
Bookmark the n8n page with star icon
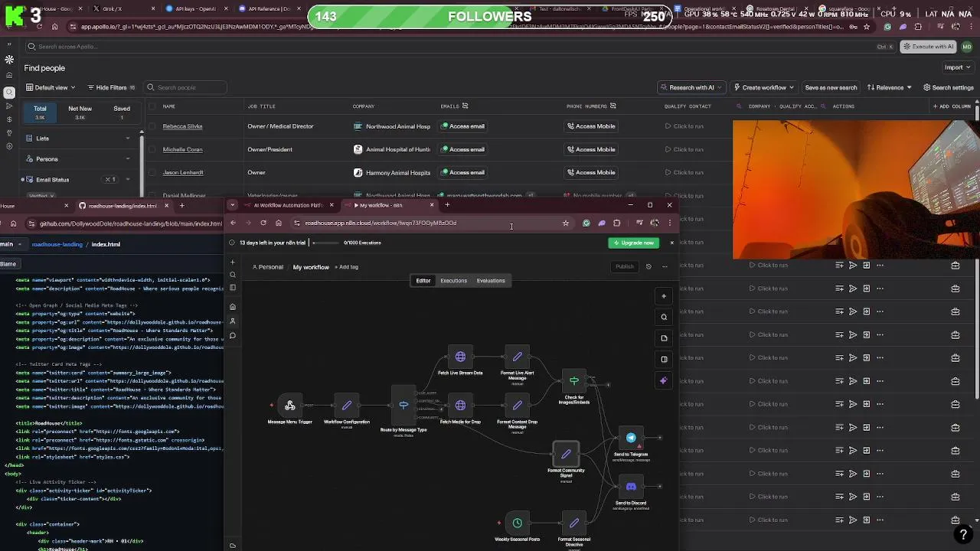[566, 223]
